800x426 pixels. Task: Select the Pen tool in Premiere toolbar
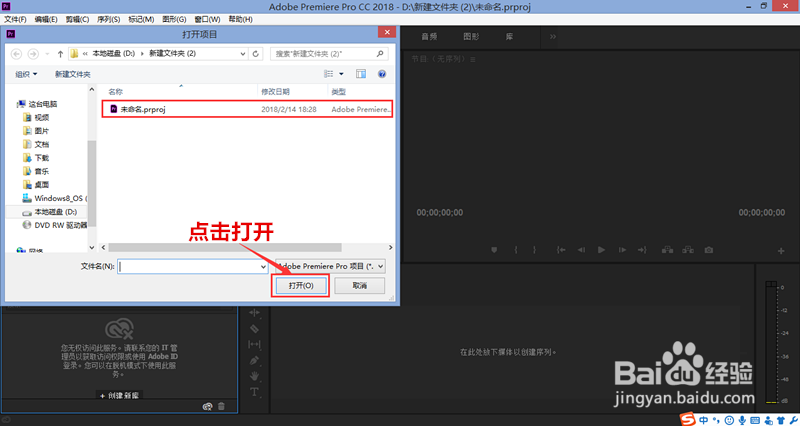254,360
